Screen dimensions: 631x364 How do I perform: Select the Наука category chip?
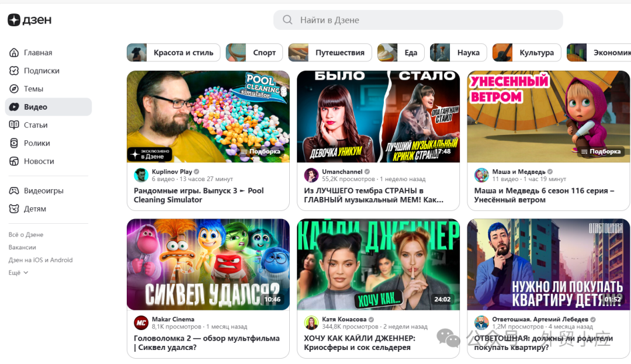point(459,53)
